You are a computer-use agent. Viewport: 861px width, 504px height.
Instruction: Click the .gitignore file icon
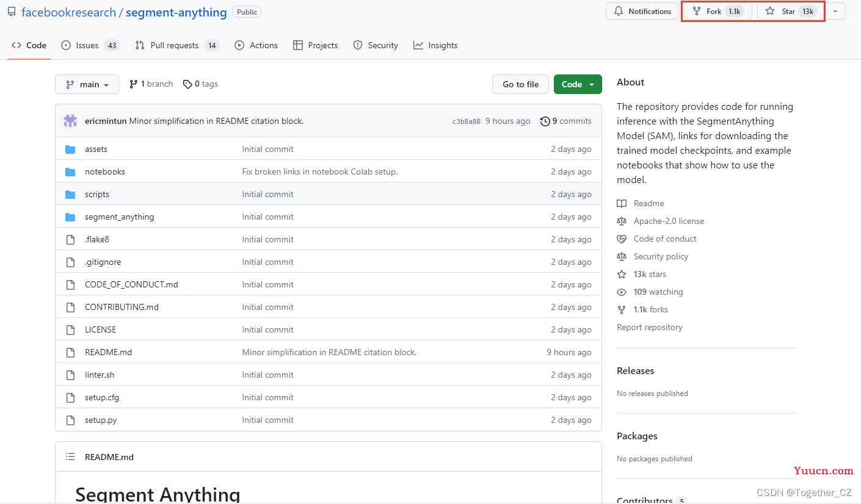[x=70, y=262]
